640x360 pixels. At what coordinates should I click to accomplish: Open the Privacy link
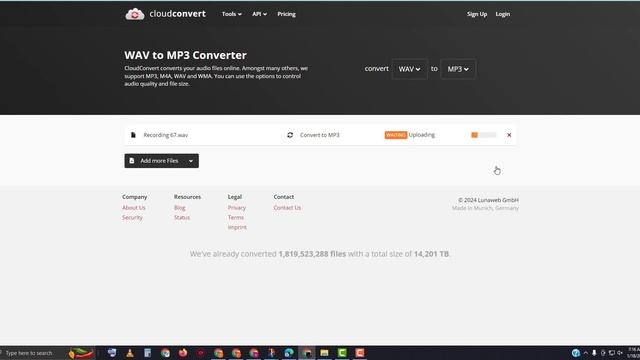(237, 208)
